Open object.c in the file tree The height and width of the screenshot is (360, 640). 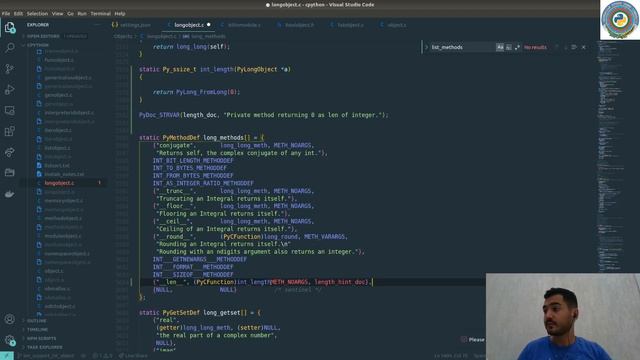click(54, 271)
